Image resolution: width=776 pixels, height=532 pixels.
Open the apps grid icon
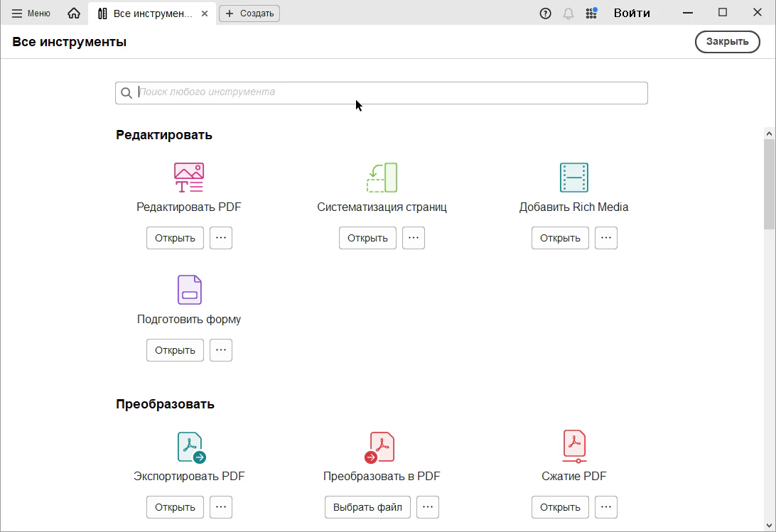point(591,13)
